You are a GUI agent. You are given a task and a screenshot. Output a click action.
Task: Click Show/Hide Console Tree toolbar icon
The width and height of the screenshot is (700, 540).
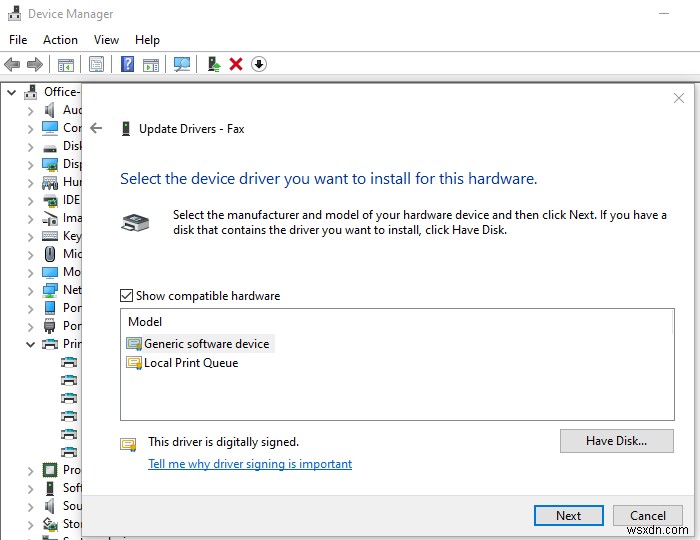tap(66, 64)
